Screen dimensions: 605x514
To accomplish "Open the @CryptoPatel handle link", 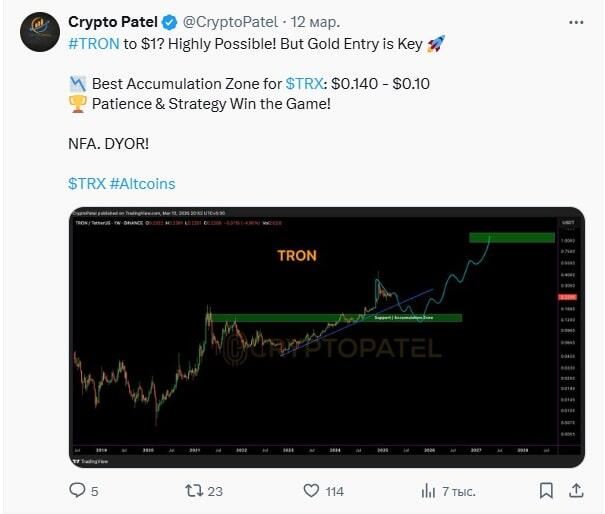I will [x=230, y=22].
